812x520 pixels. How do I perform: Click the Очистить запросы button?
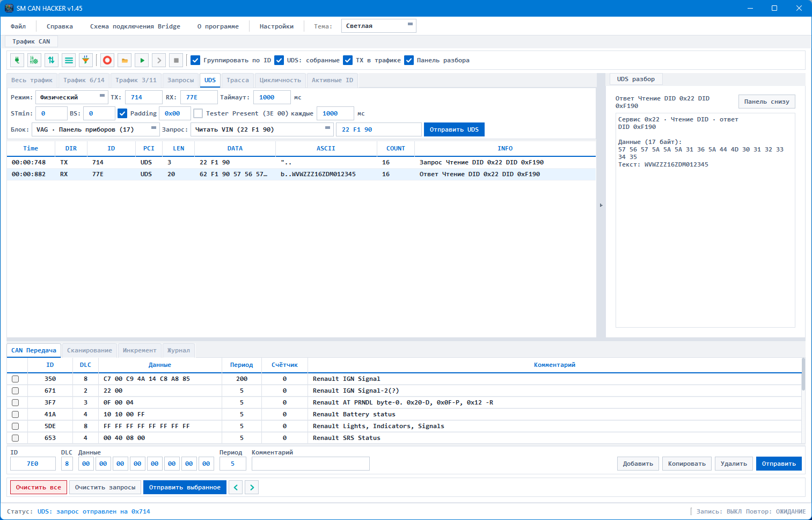coord(105,487)
